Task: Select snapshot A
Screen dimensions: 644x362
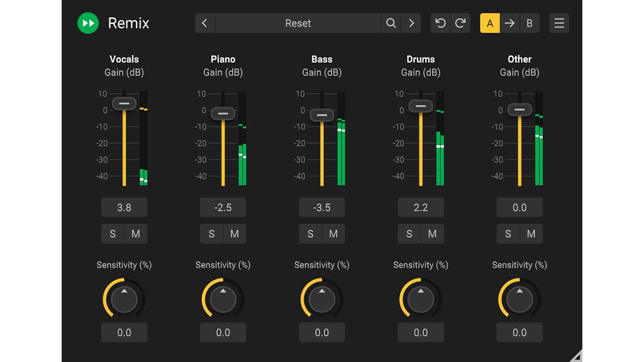Action: tap(489, 23)
